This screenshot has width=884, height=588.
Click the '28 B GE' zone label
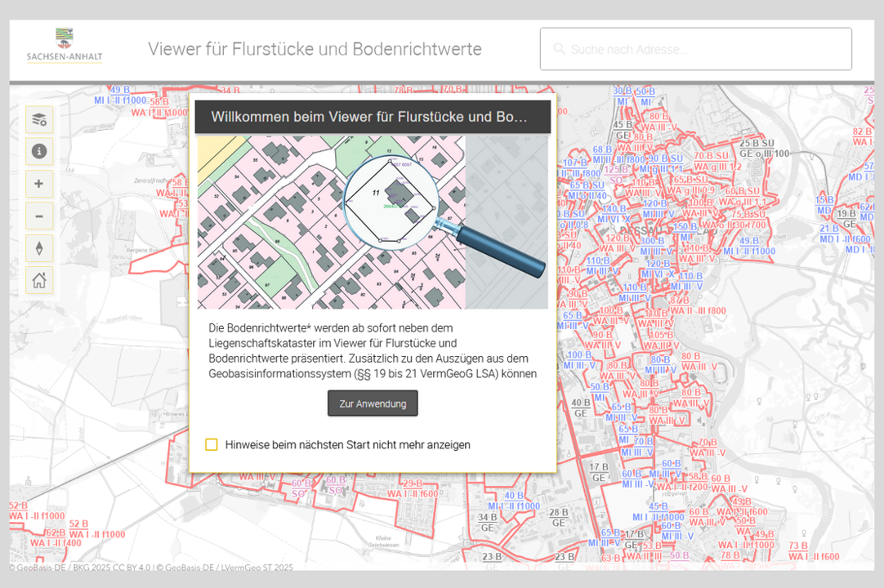click(559, 518)
